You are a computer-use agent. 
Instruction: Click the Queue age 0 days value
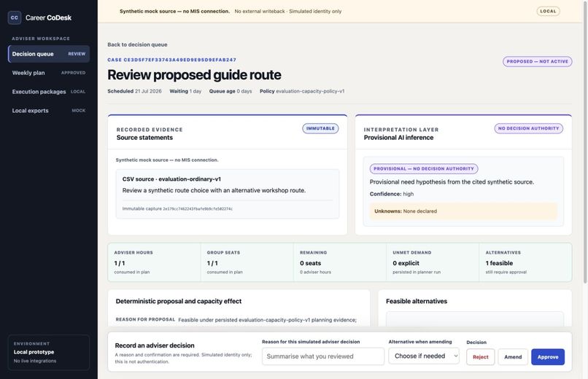(231, 91)
